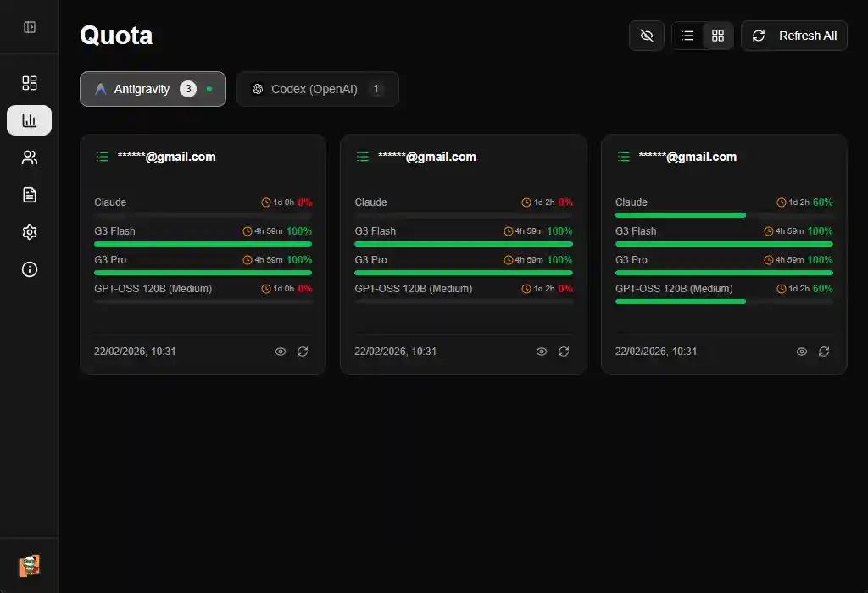Open the dashboard grid view from sidebar
This screenshot has height=593, width=868.
(29, 83)
